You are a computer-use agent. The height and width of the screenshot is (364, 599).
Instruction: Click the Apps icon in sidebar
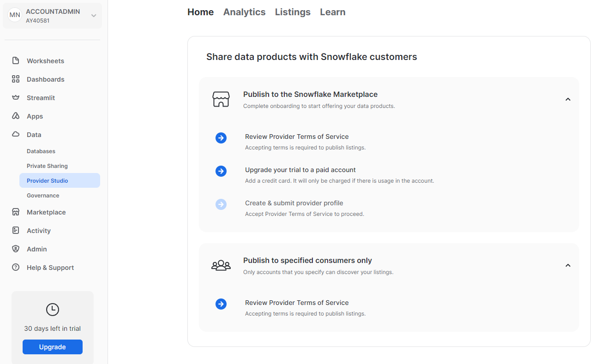point(16,116)
